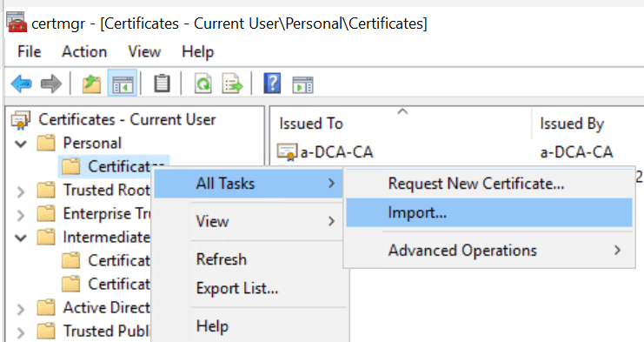Open the Action menu in menu bar

coord(84,52)
